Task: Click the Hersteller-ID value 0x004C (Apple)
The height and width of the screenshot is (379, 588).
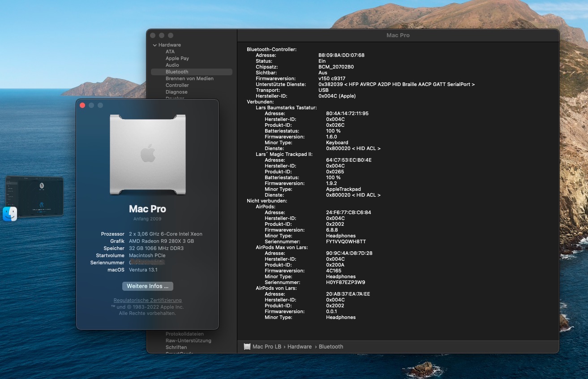Action: [x=338, y=96]
